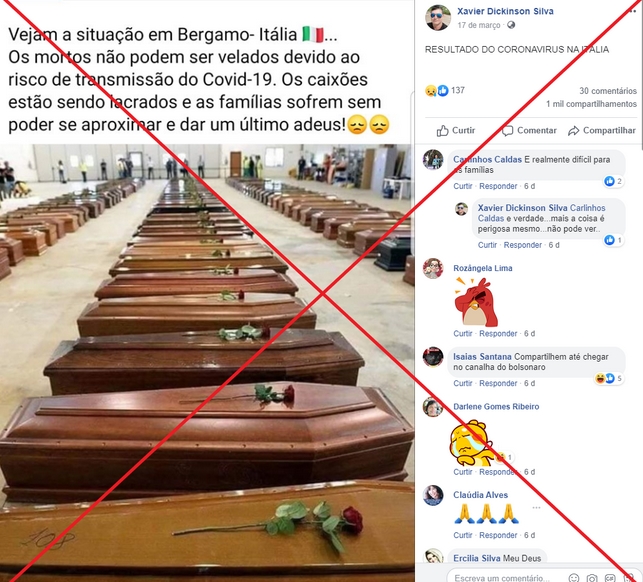Click the Compartilhar share arrow icon

coord(573,131)
